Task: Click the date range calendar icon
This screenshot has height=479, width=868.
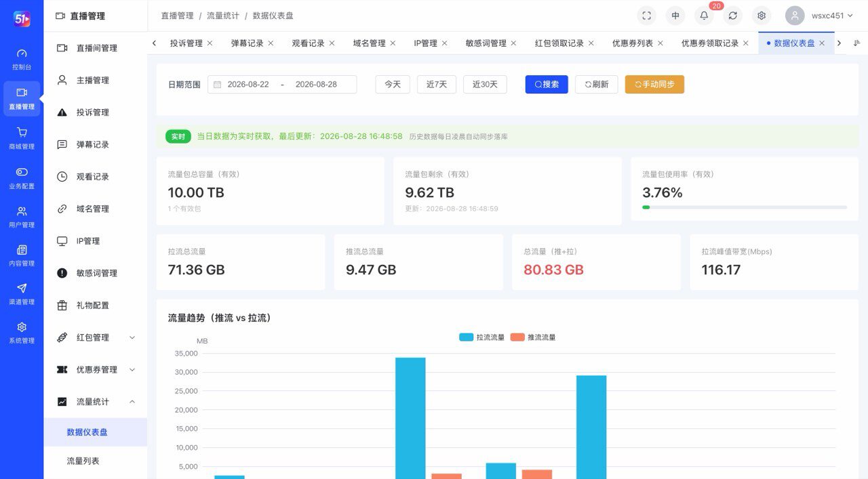Action: (x=217, y=85)
